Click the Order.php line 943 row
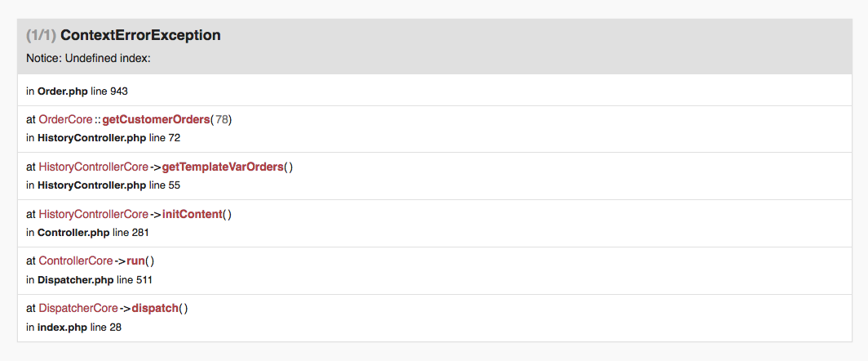Viewport: 868px width, 361px height. pos(435,91)
